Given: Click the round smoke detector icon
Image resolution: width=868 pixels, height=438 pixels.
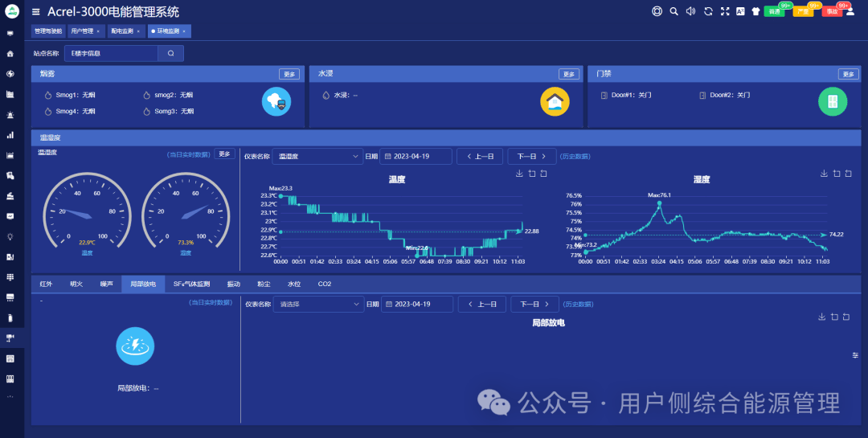Looking at the screenshot, I should [276, 102].
